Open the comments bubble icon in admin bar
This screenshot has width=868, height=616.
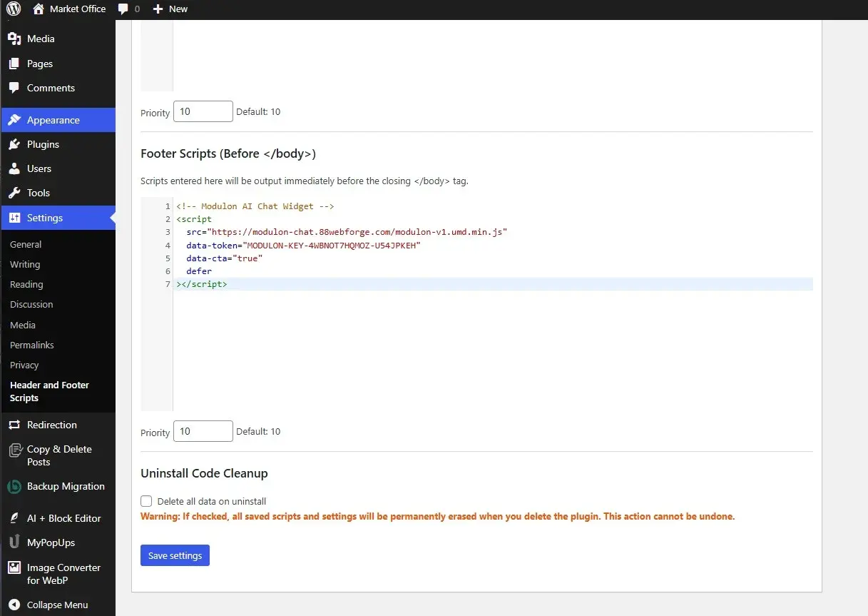[x=124, y=9]
